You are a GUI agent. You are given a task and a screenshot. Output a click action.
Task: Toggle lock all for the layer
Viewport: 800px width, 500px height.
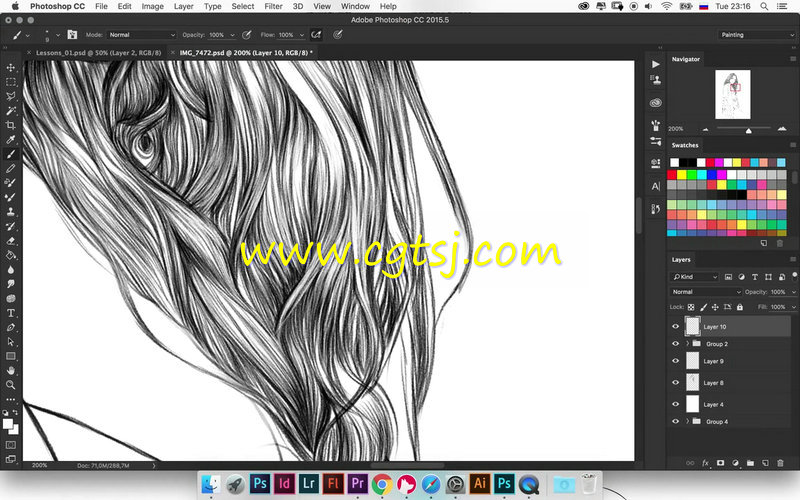coord(740,307)
